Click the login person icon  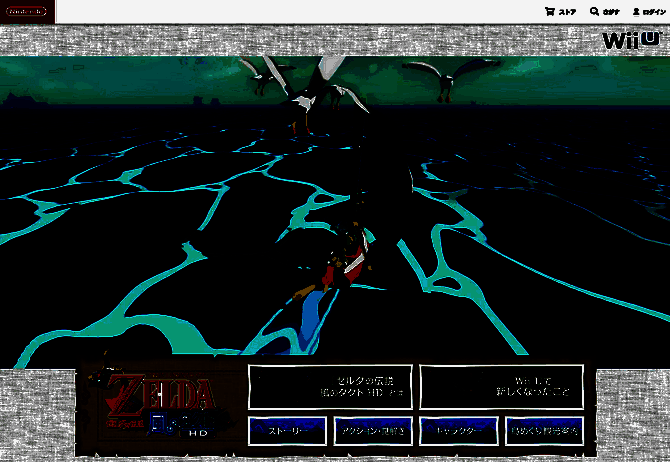pos(636,12)
